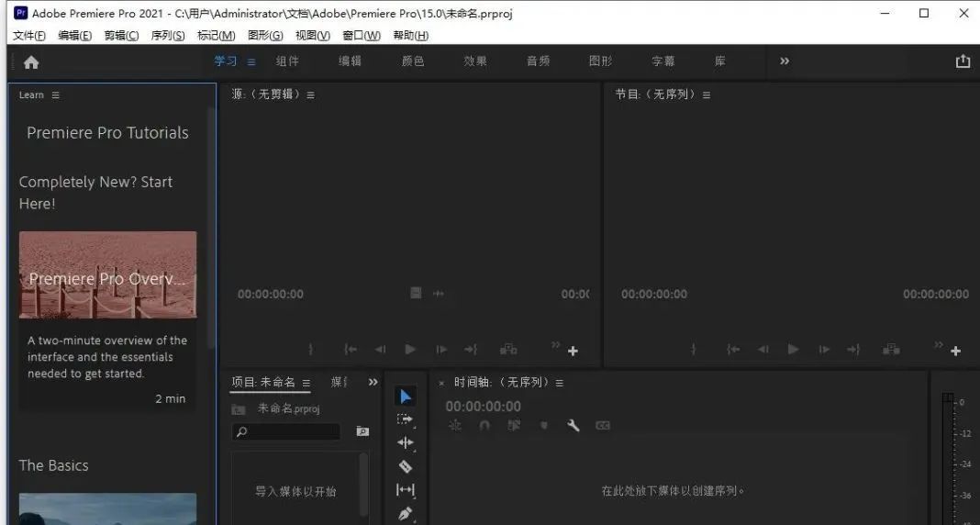Image resolution: width=980 pixels, height=525 pixels.
Task: Click the Lift/Extract button in Program monitor
Action: [x=891, y=350]
